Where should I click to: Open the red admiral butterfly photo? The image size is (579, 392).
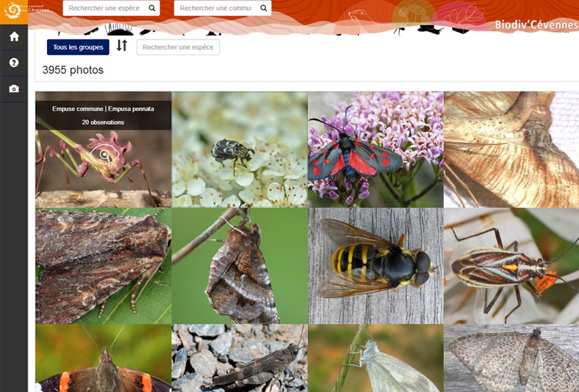coord(103,358)
